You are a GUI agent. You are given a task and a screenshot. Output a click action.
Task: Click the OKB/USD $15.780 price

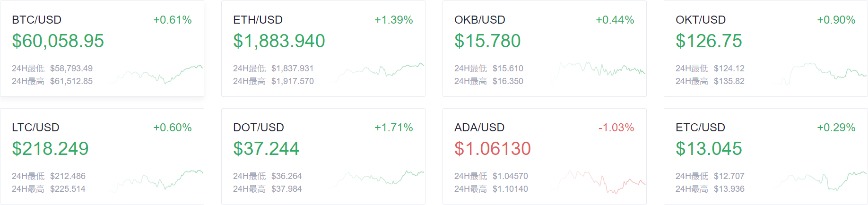click(x=487, y=41)
